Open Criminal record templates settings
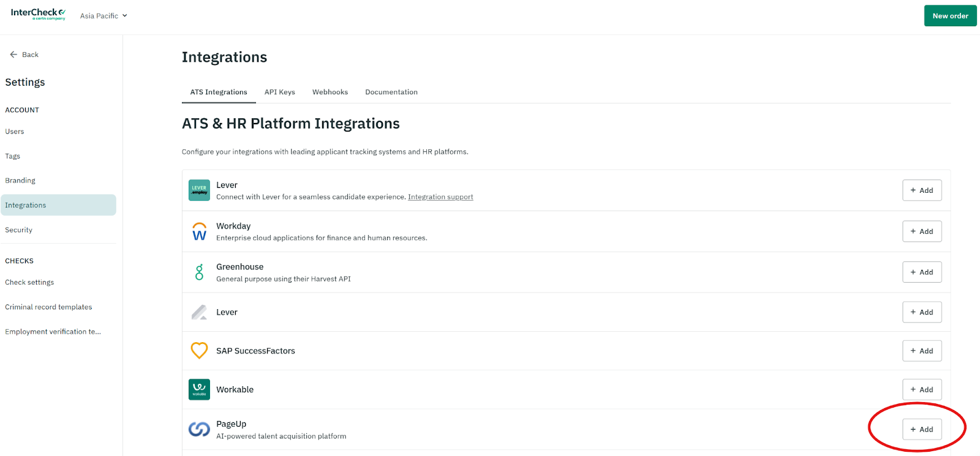Screen dimensions: 980x456 (48, 307)
